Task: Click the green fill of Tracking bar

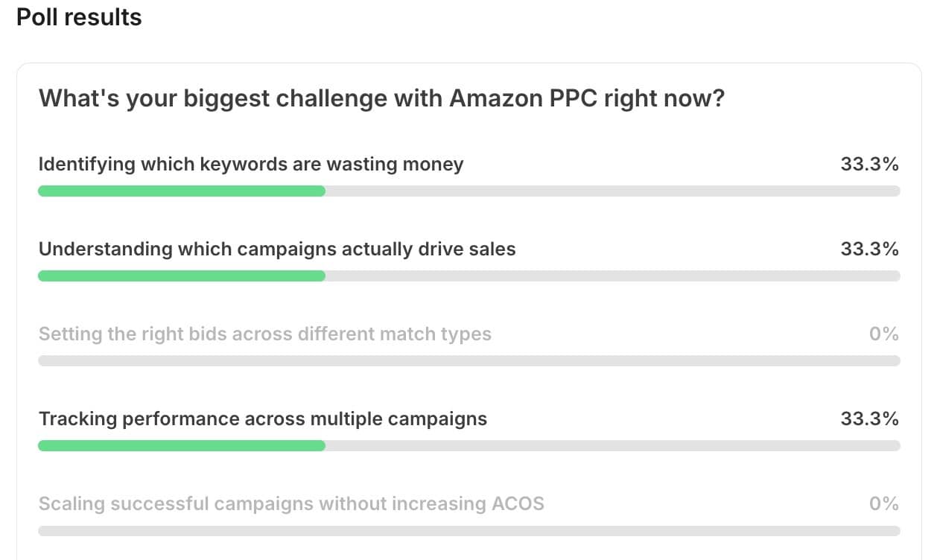Action: [182, 446]
